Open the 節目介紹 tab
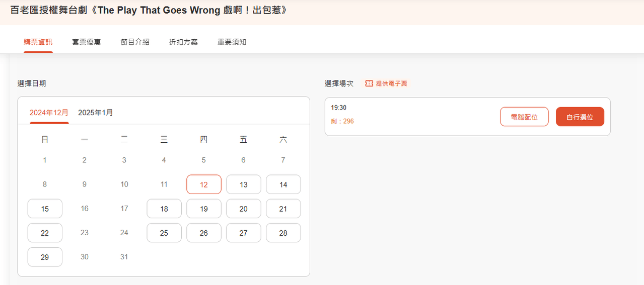The width and height of the screenshot is (644, 285). (135, 42)
